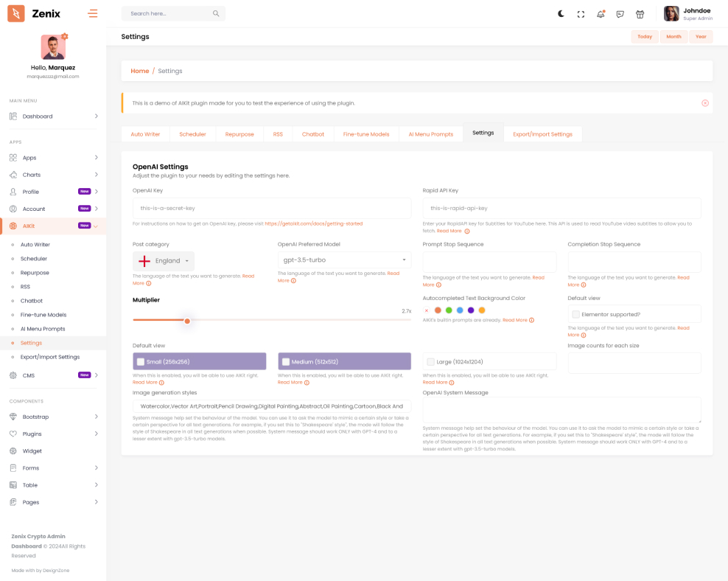The height and width of the screenshot is (581, 728).
Task: Expand the Dashboard sidebar menu
Action: [x=53, y=116]
